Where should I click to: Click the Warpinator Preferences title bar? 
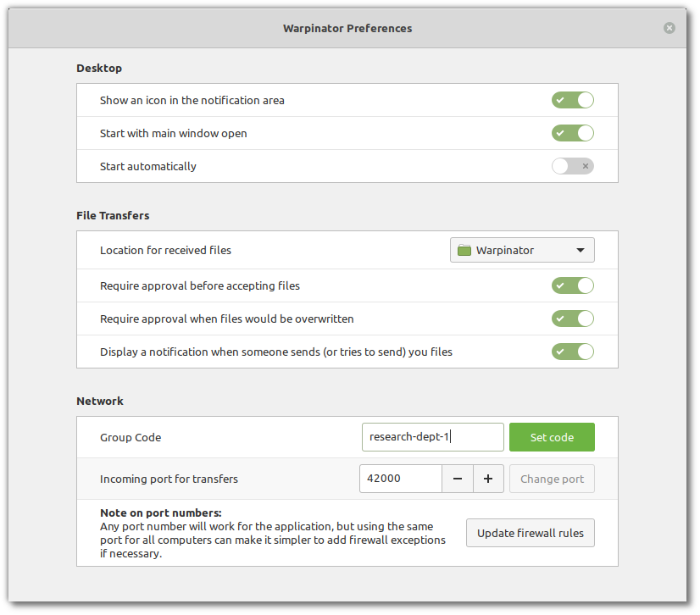[347, 28]
